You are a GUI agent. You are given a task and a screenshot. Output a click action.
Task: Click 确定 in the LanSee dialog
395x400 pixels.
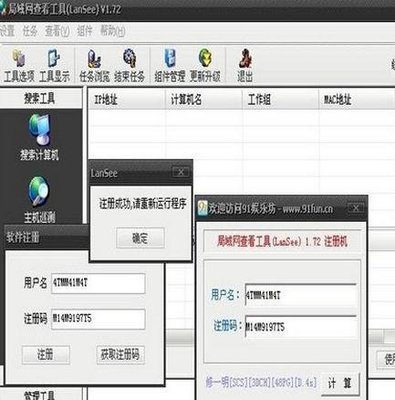point(140,238)
